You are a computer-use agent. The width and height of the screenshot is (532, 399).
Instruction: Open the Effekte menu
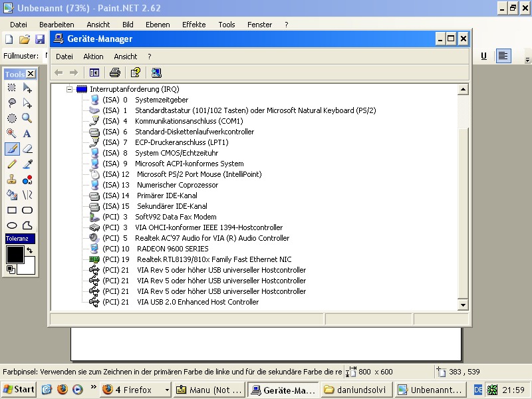pyautogui.click(x=194, y=25)
